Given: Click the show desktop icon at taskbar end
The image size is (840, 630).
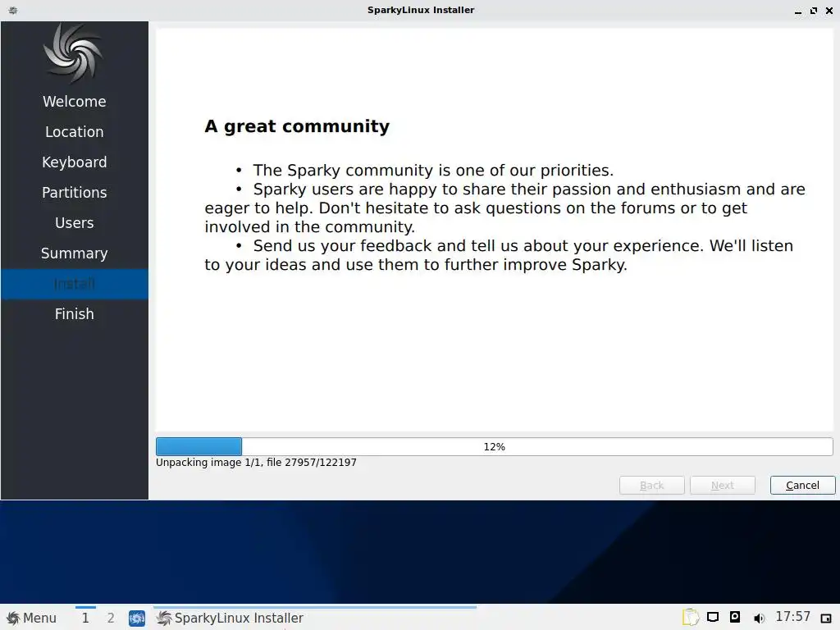Looking at the screenshot, I should click(x=825, y=619).
